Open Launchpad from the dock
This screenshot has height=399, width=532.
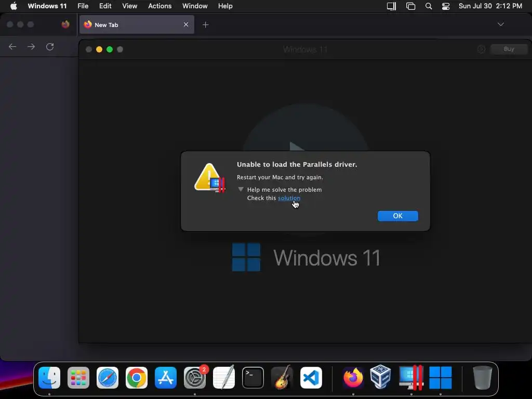pos(78,378)
